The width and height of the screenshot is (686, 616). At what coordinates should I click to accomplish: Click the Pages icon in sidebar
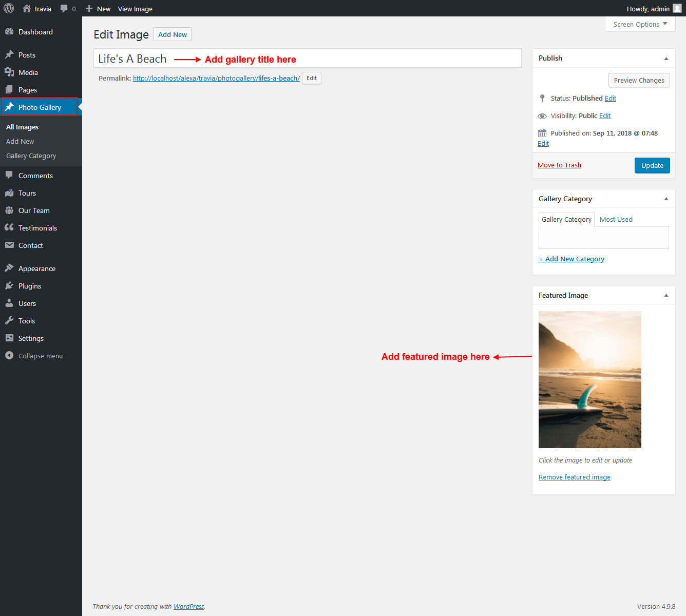(9, 89)
